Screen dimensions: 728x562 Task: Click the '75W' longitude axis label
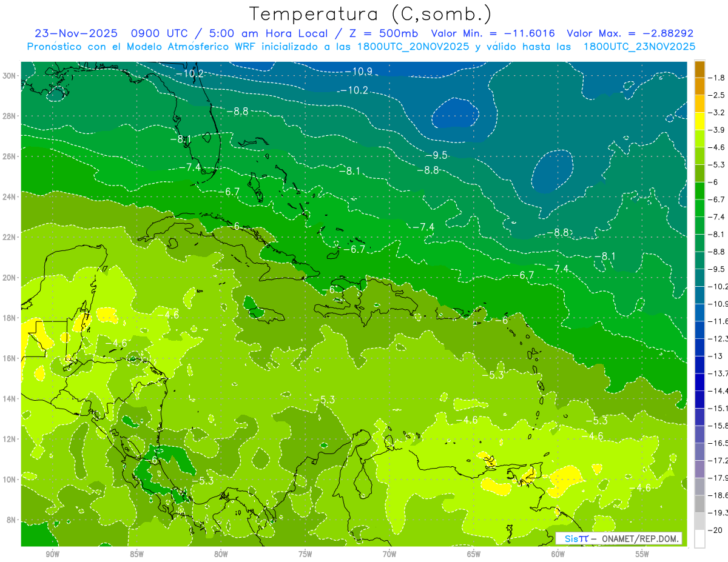coord(305,554)
